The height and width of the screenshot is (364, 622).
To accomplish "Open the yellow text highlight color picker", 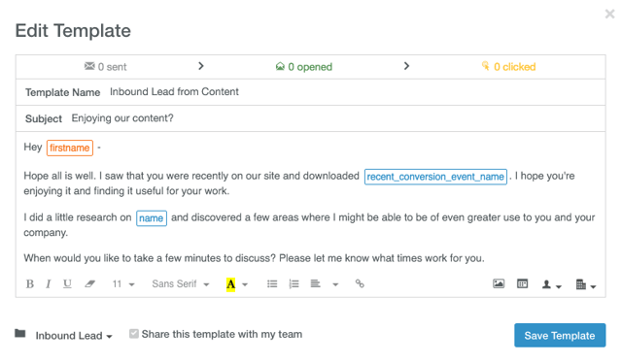I will point(245,284).
